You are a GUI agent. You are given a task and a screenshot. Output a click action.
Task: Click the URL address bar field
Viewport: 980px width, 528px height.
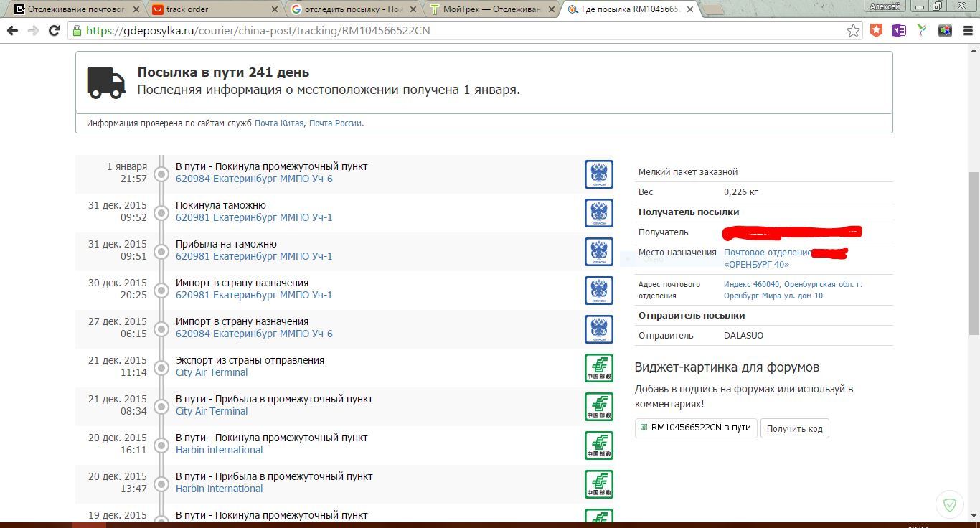click(459, 31)
